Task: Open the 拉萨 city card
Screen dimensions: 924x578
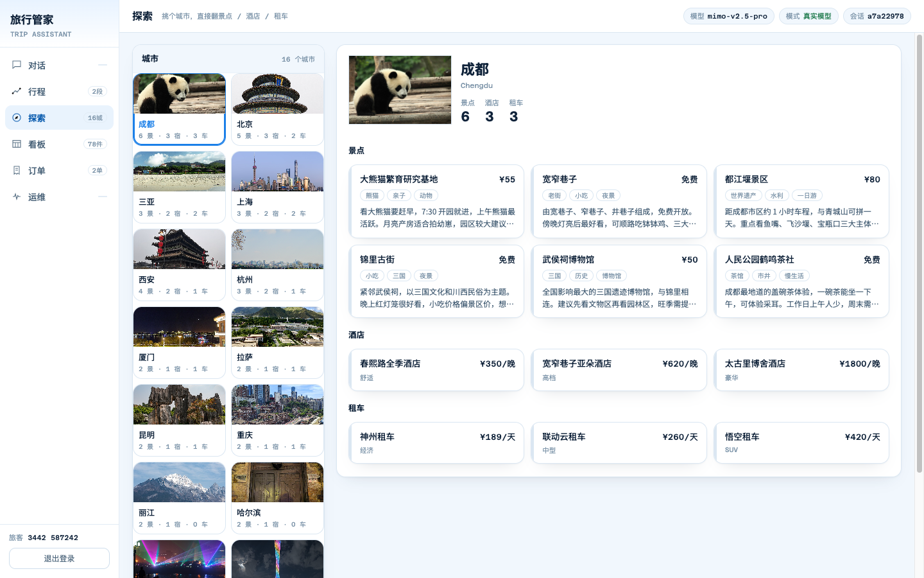Action: click(x=277, y=342)
